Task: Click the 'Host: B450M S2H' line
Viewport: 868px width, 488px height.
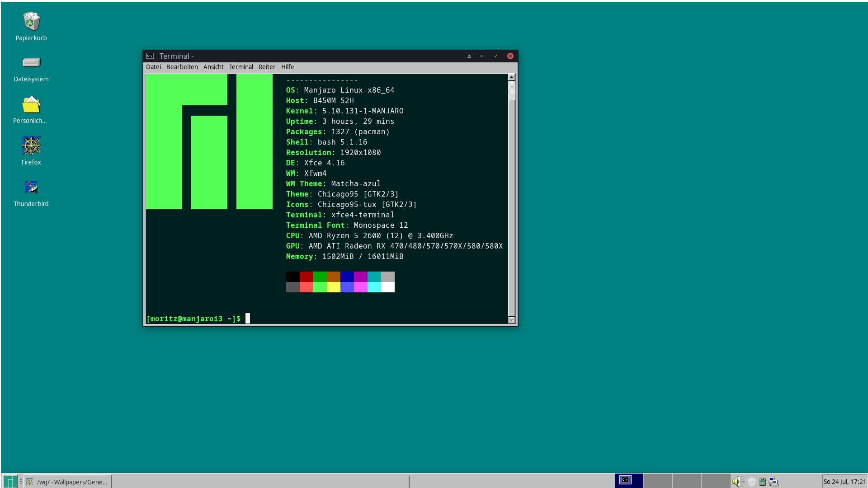Action: click(x=320, y=101)
